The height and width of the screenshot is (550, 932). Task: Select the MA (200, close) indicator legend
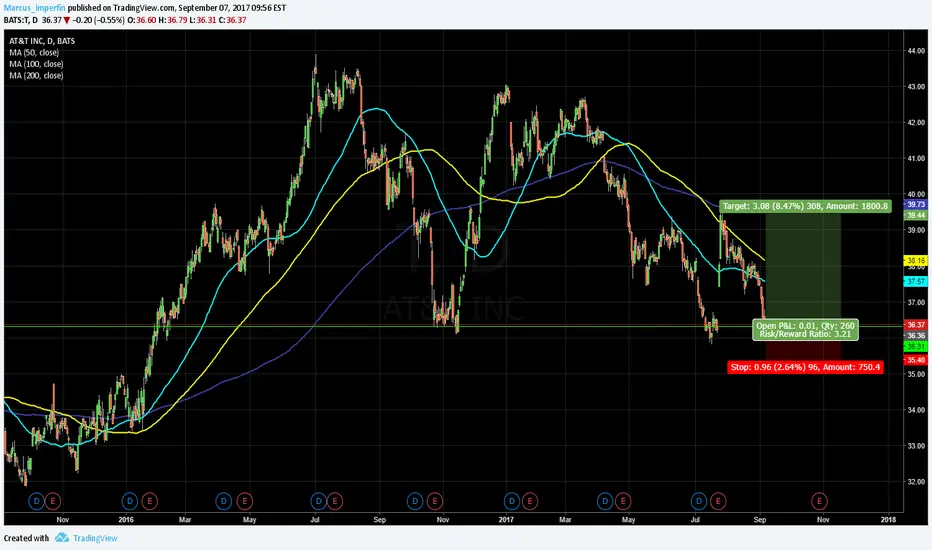[x=36, y=76]
